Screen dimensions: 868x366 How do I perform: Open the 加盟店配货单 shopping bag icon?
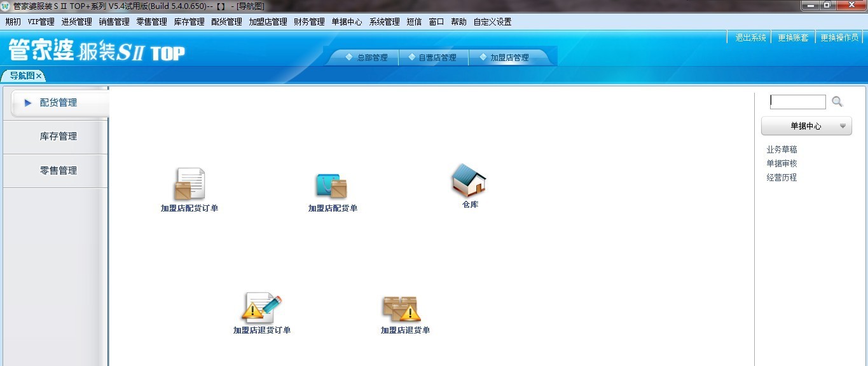(331, 186)
